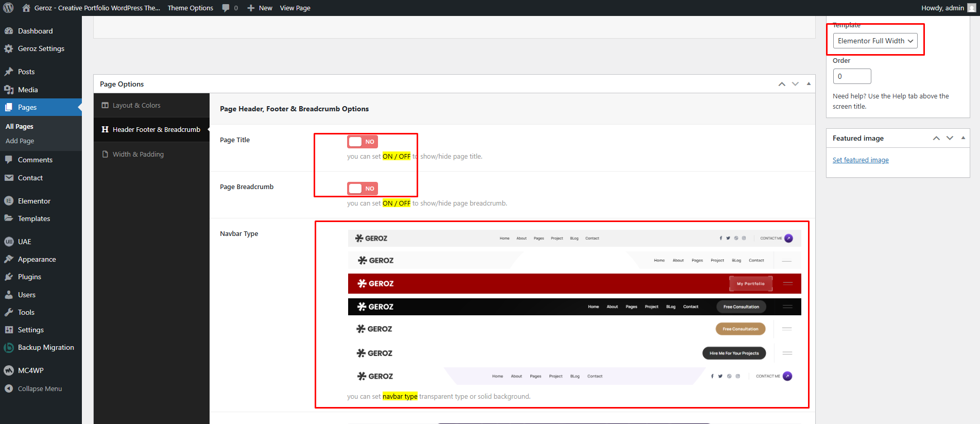Screen dimensions: 980x424
Task: Click the Set featured image link
Action: 861,160
